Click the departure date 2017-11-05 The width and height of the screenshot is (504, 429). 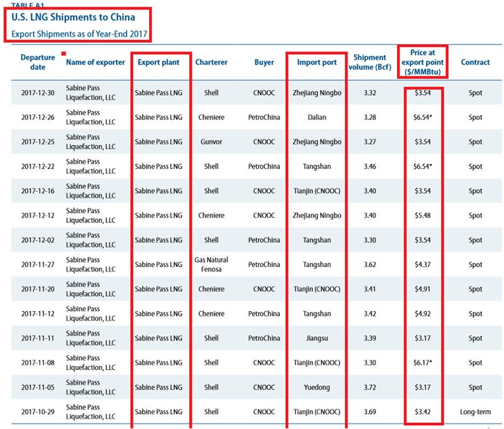(38, 388)
